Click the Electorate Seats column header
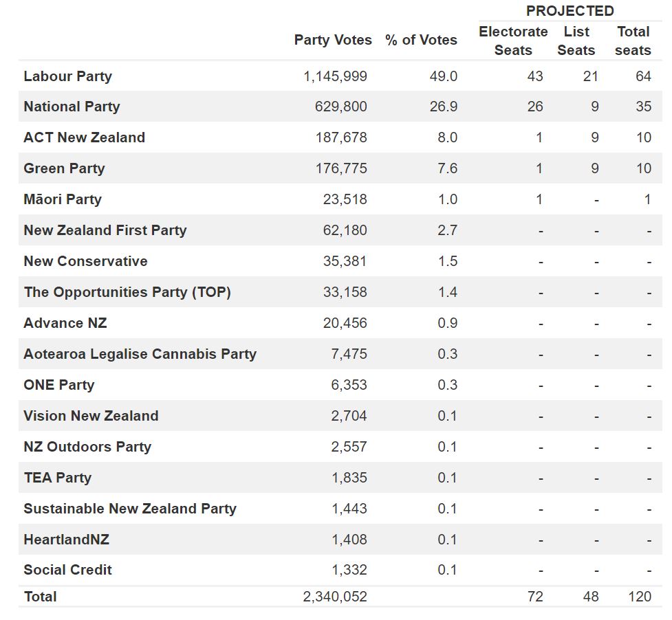Screen dimensions: 672x620 click(513, 41)
